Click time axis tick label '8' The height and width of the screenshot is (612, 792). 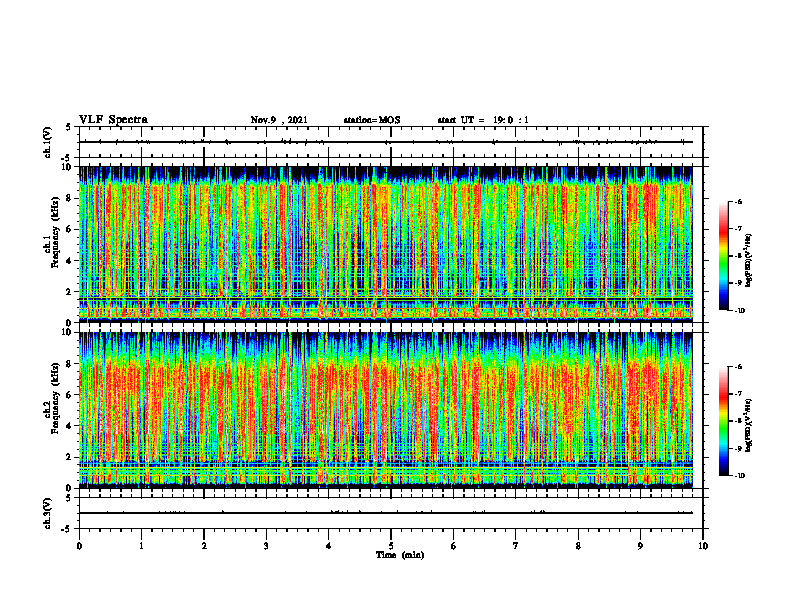pyautogui.click(x=578, y=546)
